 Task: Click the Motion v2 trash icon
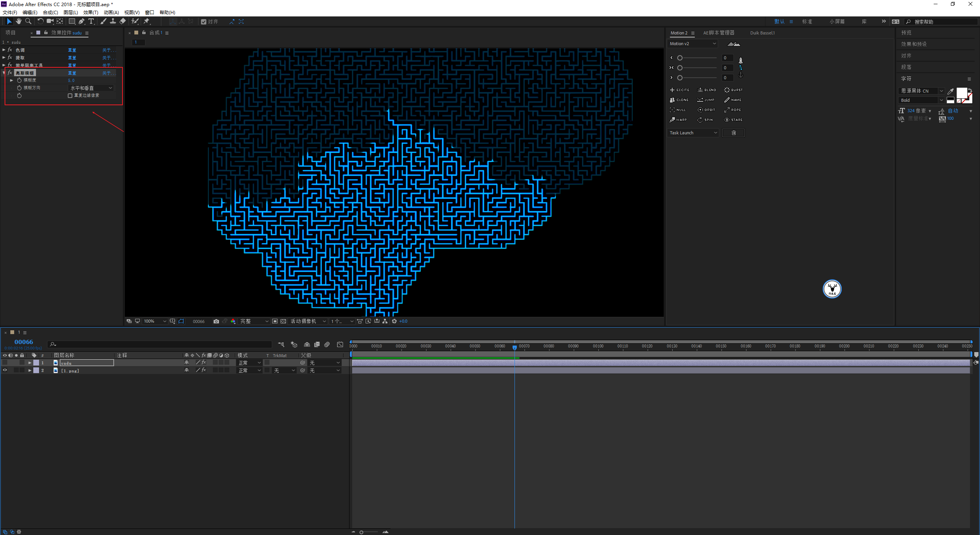733,133
